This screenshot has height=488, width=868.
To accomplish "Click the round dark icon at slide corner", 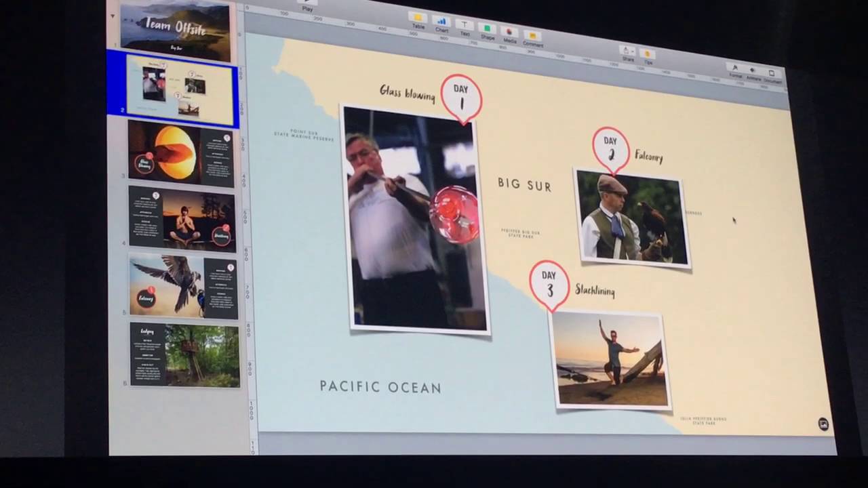I will (x=823, y=424).
